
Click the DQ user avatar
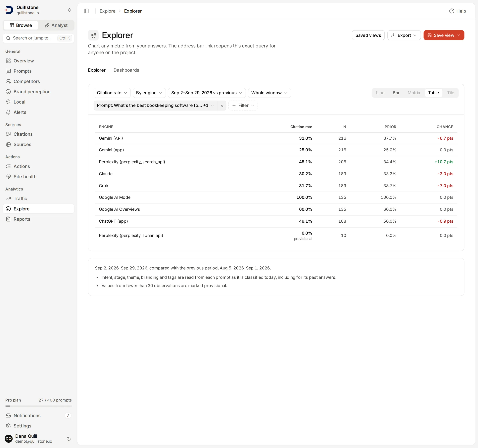coord(9,439)
